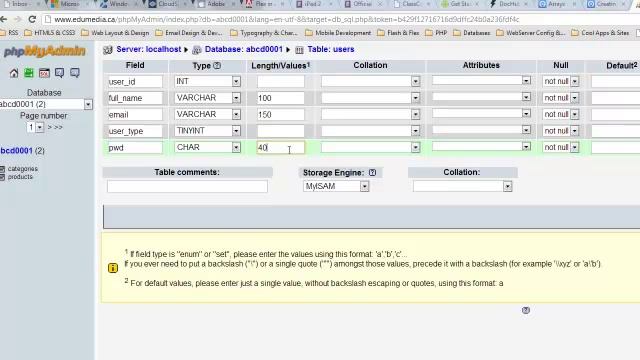This screenshot has height=360, width=640.
Task: Click products table icon in sidebar
Action: tap(2, 177)
